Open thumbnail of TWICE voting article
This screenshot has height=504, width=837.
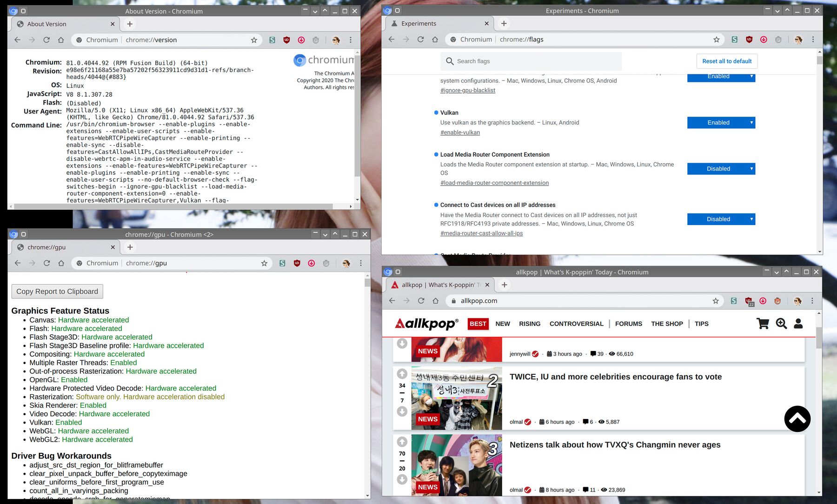point(457,398)
